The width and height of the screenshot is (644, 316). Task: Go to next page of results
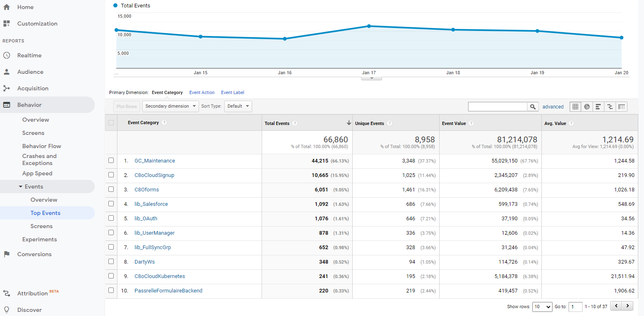pos(627,306)
